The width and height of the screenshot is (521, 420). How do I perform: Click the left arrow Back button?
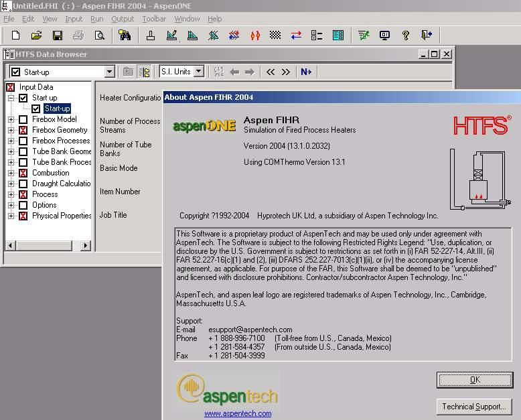pyautogui.click(x=234, y=72)
